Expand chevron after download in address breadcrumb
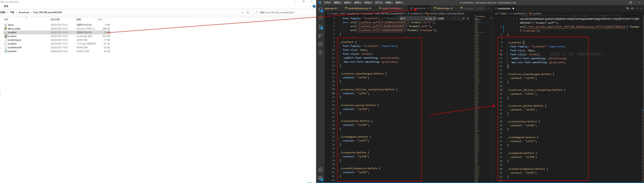 pos(31,12)
